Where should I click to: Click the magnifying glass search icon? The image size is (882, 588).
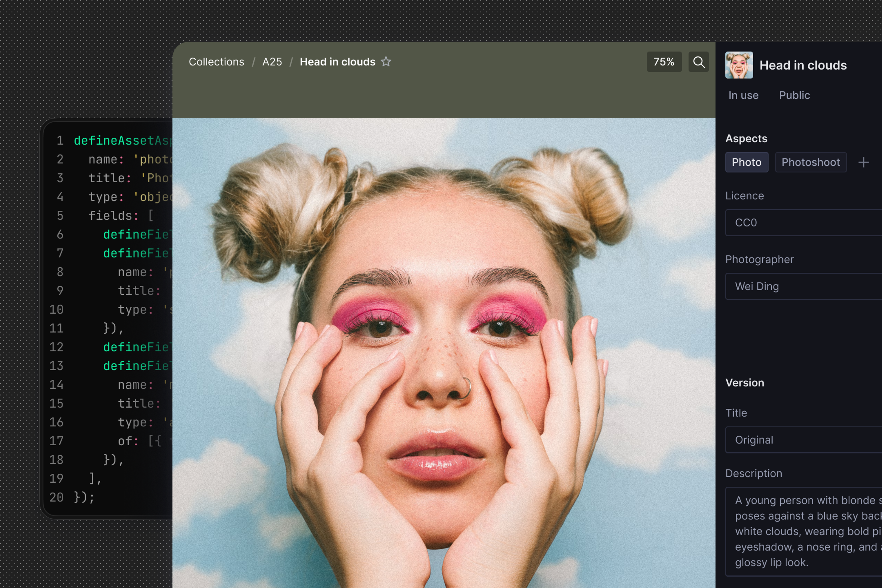point(698,62)
